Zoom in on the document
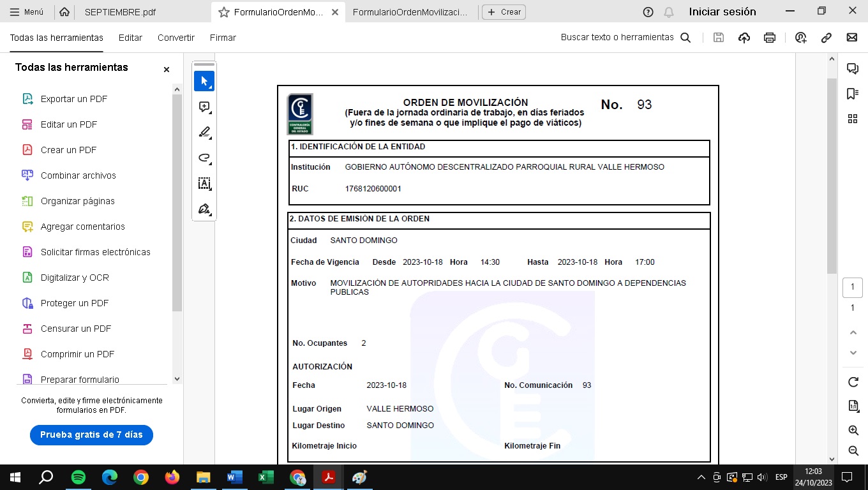Screen dimensions: 868x490 (853, 431)
